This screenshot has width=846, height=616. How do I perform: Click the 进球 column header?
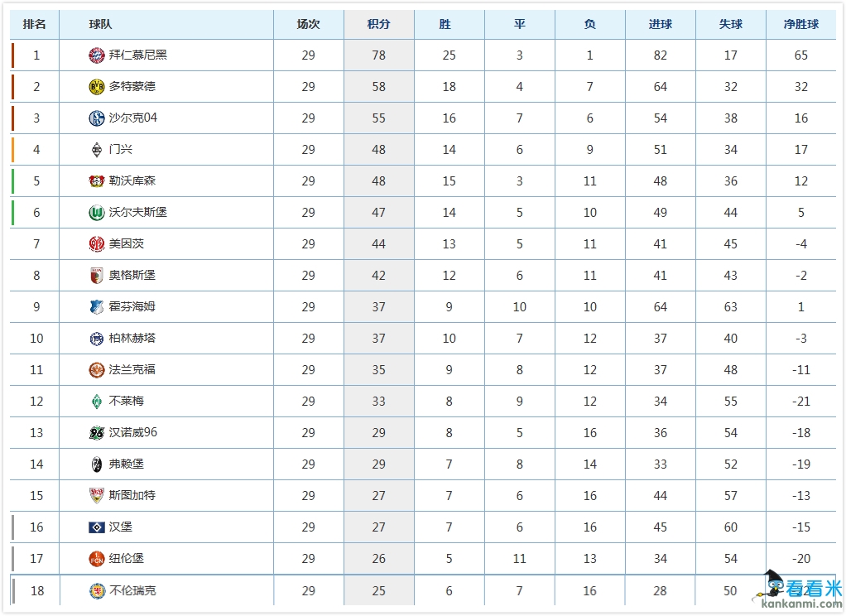click(660, 25)
